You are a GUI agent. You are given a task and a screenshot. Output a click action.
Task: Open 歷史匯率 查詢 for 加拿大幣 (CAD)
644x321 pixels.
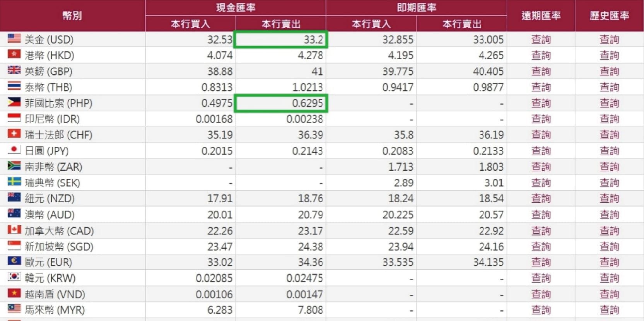(x=609, y=231)
